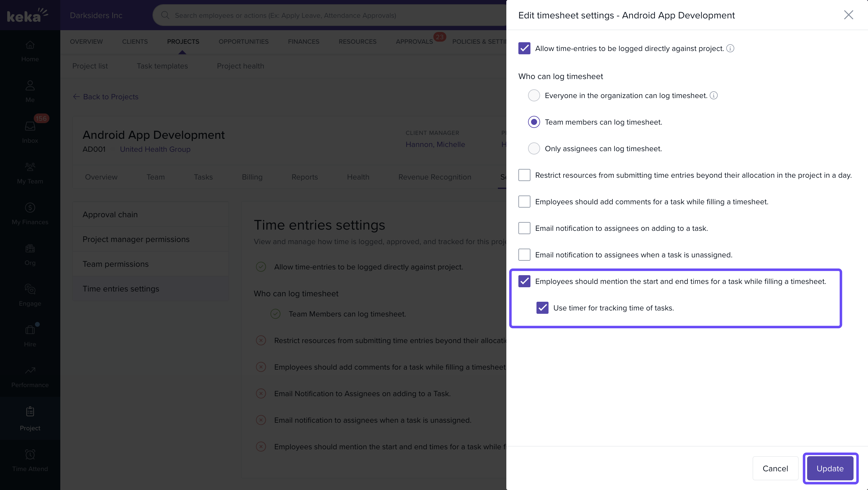Uncheck Use timer for tracking time
Image resolution: width=868 pixels, height=490 pixels.
[x=542, y=308]
